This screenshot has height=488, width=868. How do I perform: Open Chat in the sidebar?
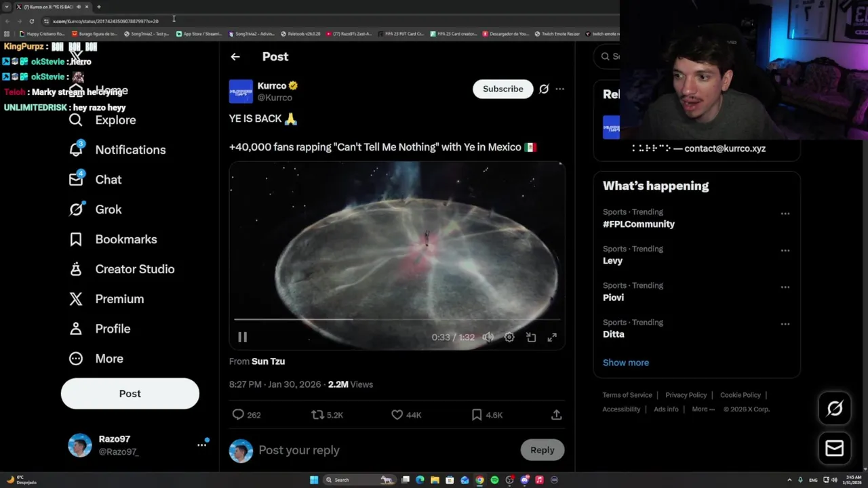pyautogui.click(x=95, y=180)
